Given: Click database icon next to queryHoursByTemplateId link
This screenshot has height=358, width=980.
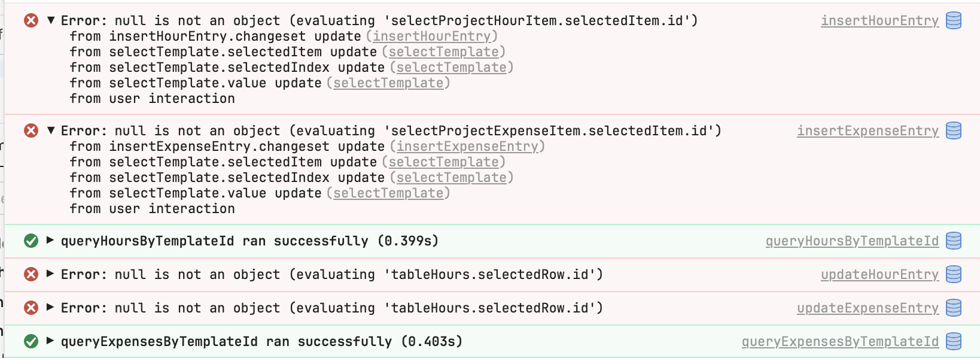Looking at the screenshot, I should (x=954, y=241).
